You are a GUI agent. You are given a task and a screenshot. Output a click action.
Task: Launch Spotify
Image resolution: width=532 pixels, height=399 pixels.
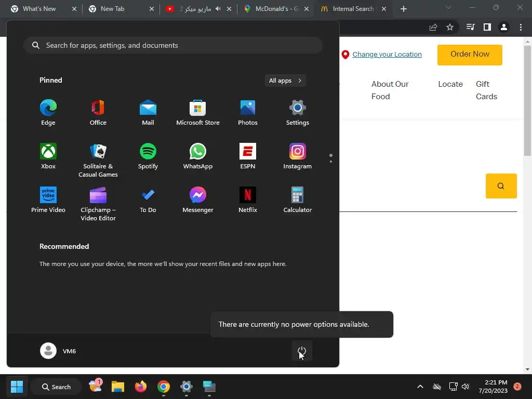(x=148, y=156)
